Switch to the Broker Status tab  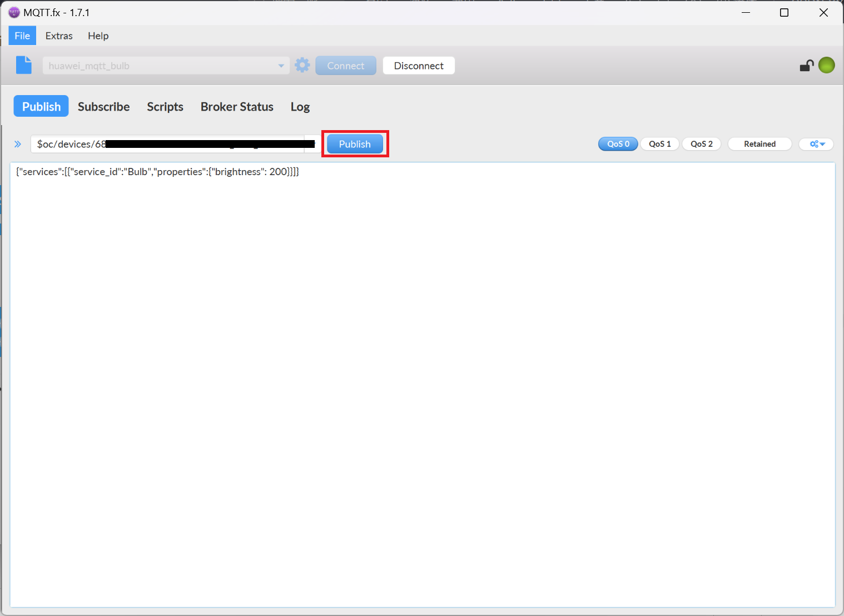237,106
